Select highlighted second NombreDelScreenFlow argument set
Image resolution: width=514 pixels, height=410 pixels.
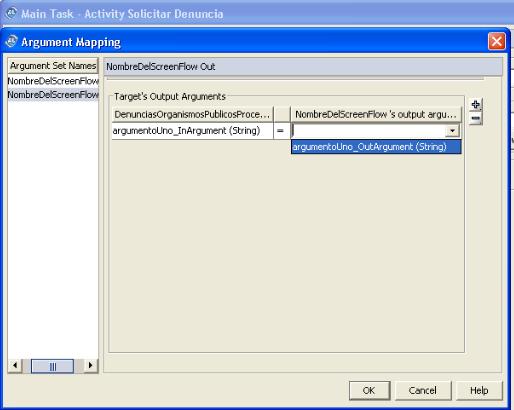[x=53, y=95]
